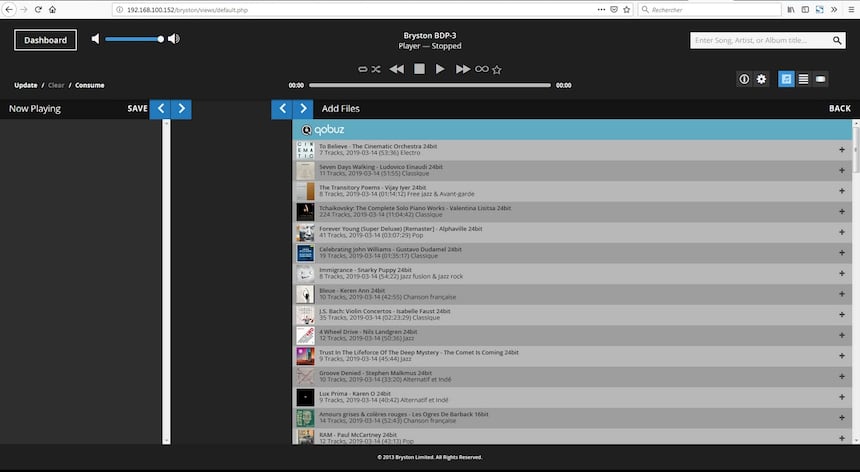860x472 pixels.
Task: Open the Dashboard
Action: pos(46,40)
